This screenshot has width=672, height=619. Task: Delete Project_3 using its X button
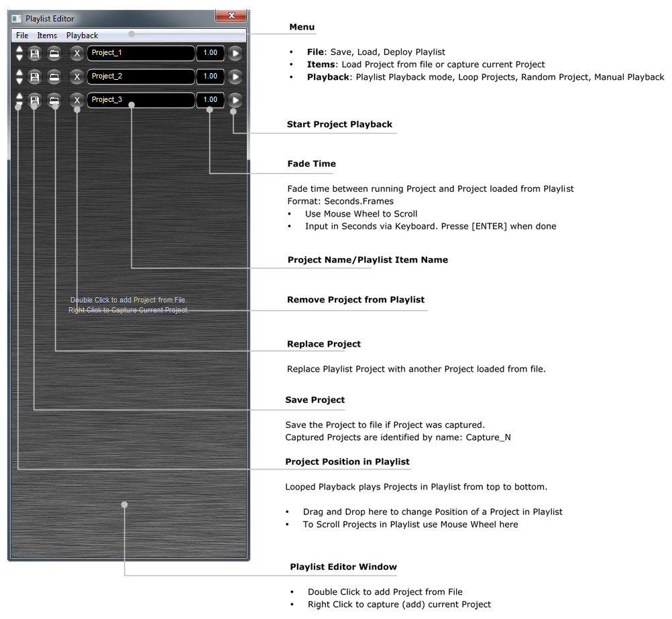(77, 100)
